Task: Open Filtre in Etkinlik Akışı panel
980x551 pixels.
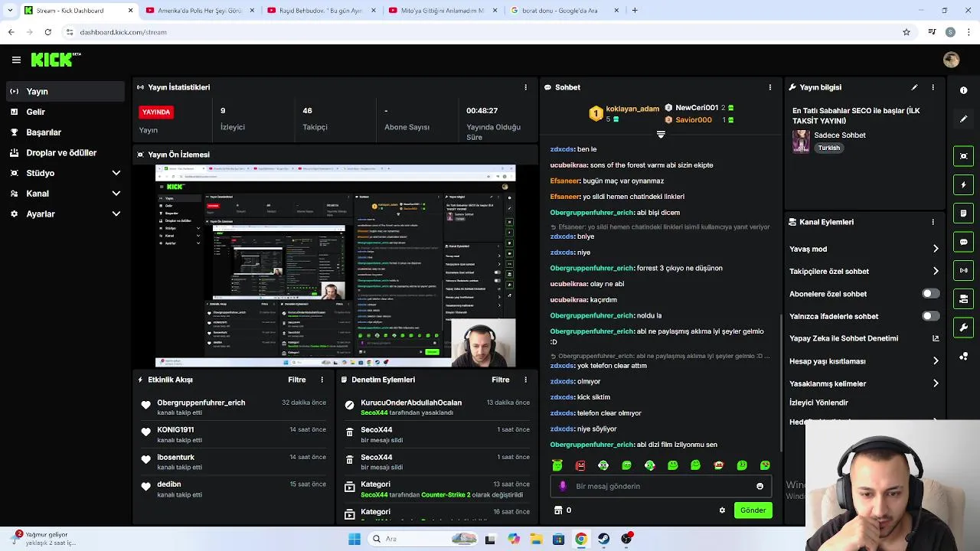Action: tap(297, 380)
